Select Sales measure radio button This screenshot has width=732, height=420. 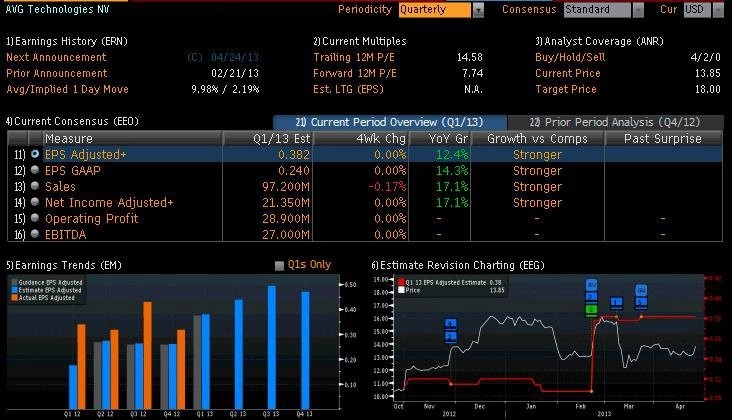[x=35, y=186]
